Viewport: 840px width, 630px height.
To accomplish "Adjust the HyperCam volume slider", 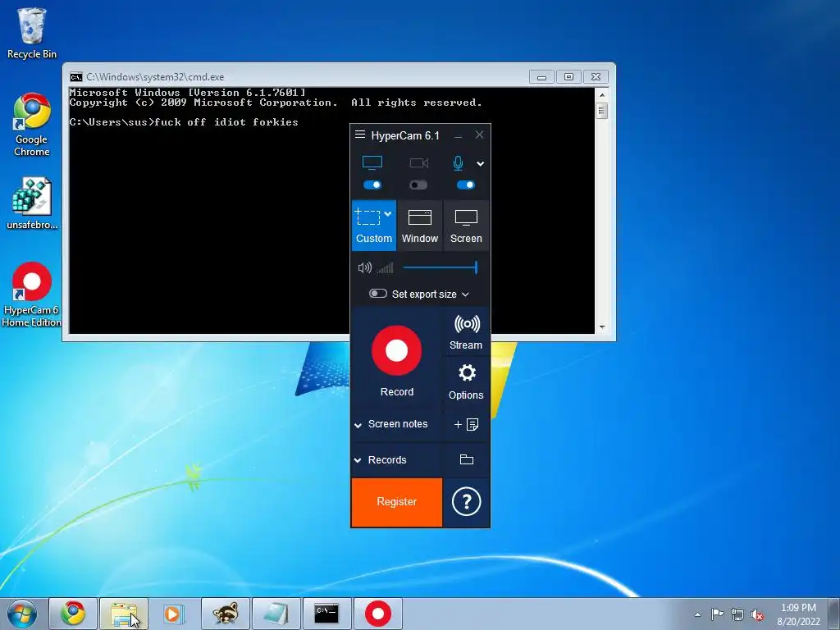I will coord(440,267).
